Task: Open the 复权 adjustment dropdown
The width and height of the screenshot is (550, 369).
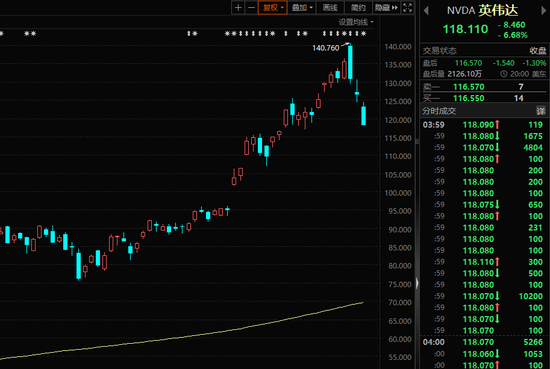Action: coord(273,8)
